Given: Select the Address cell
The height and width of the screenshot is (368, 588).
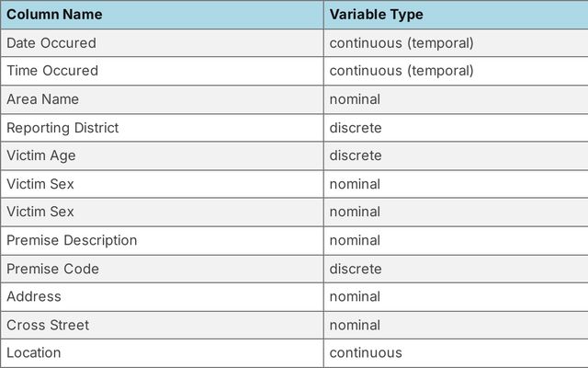Looking at the screenshot, I should 34,296.
